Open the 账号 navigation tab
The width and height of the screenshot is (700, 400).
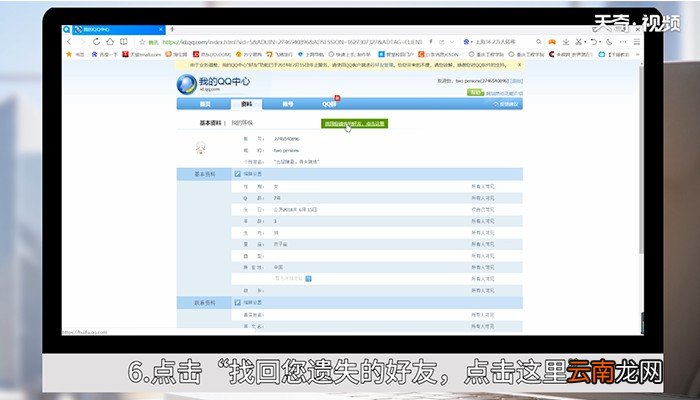tap(288, 104)
